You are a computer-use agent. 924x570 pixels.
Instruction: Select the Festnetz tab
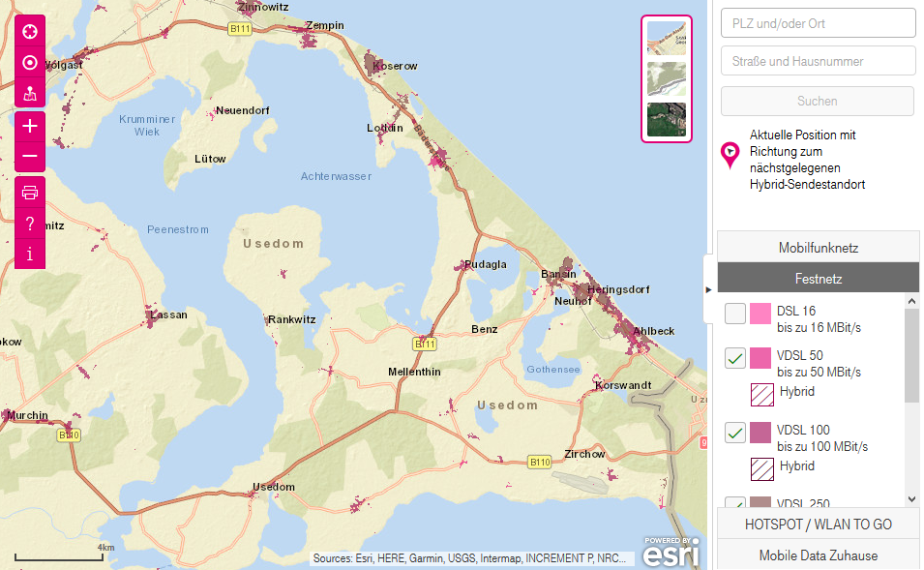818,278
